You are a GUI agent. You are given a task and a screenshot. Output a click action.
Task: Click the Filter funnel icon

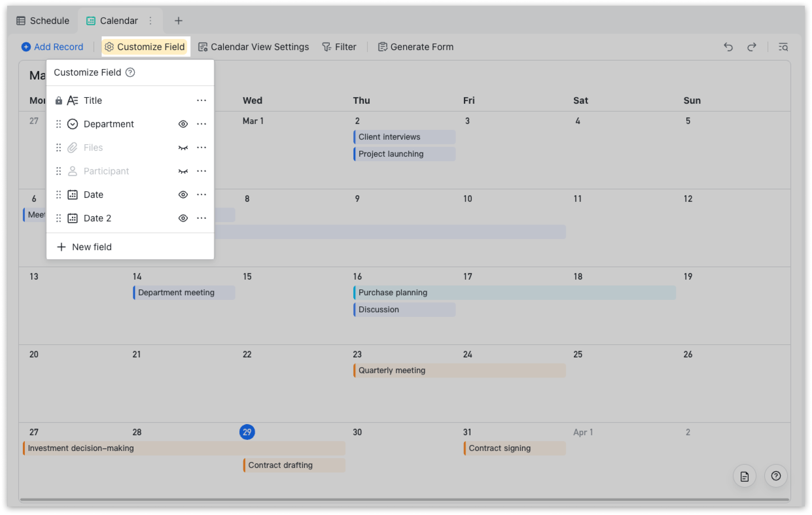tap(326, 47)
